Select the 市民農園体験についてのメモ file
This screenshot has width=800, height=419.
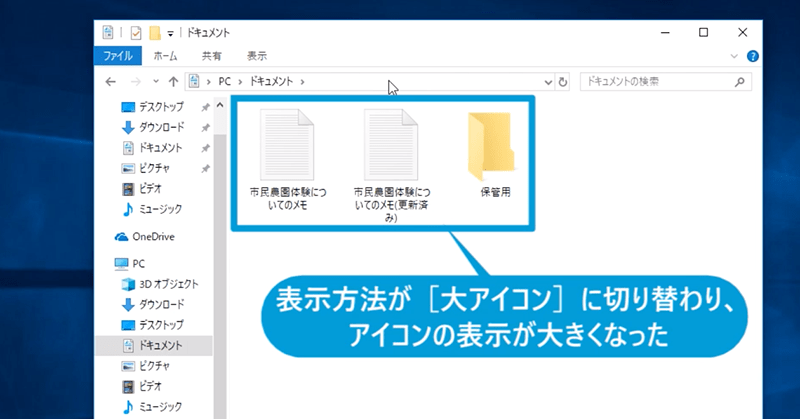288,160
